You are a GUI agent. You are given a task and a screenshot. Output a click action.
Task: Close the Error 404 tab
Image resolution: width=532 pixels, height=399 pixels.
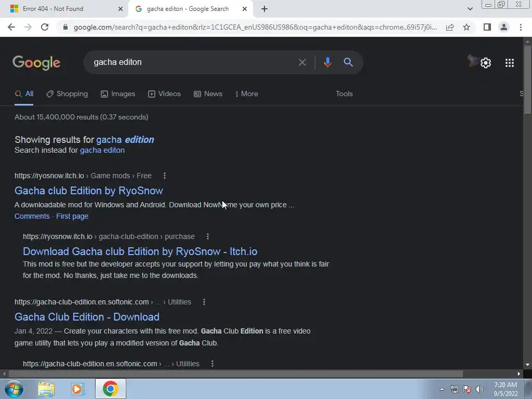pos(121,9)
